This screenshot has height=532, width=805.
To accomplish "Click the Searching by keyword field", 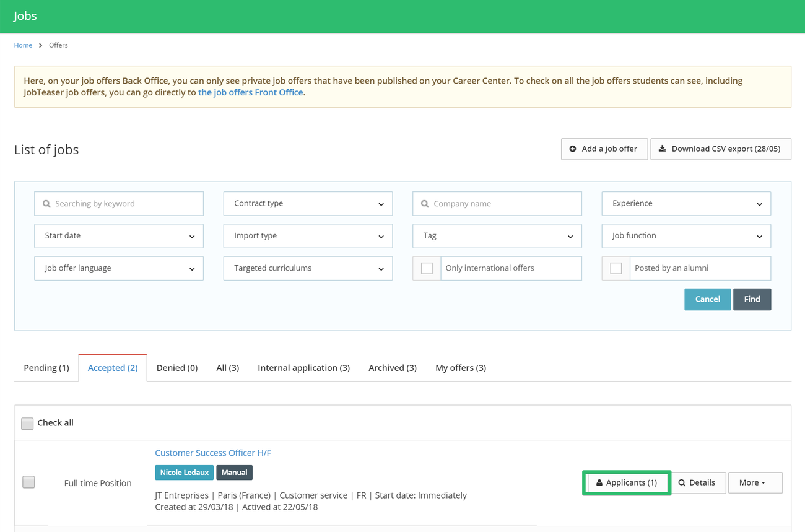I will [119, 204].
